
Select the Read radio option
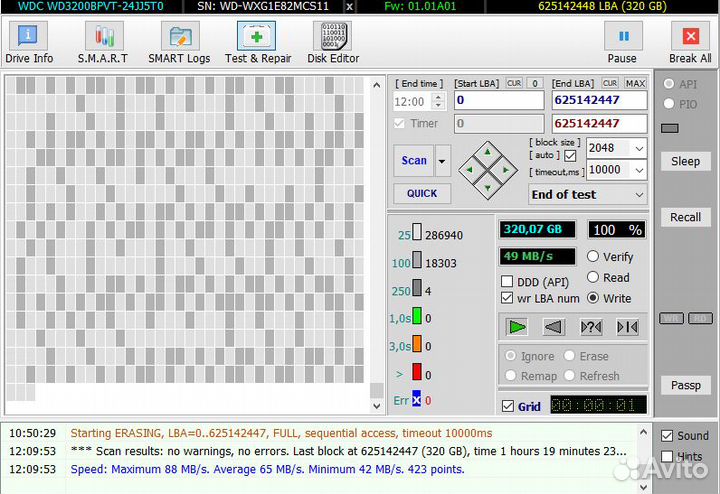coord(593,278)
